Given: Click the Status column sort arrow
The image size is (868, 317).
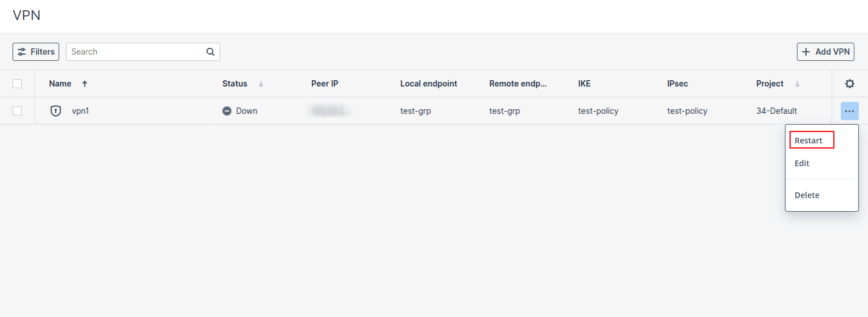Looking at the screenshot, I should (261, 84).
